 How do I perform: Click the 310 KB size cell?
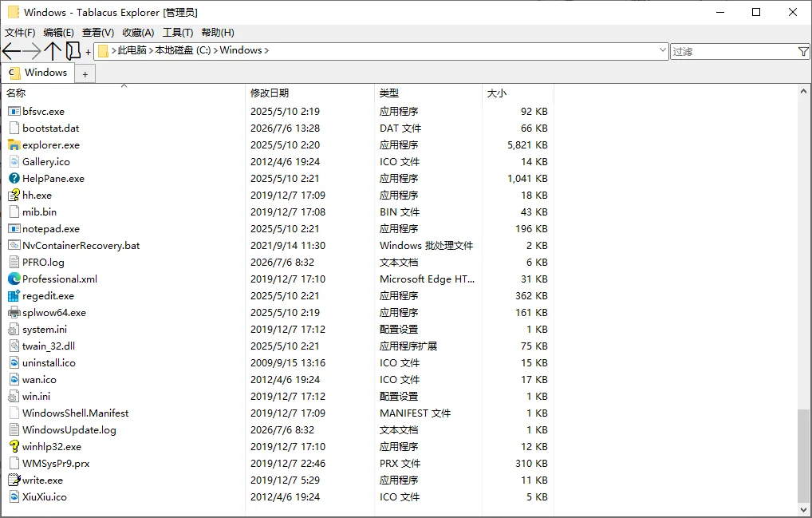tap(531, 464)
